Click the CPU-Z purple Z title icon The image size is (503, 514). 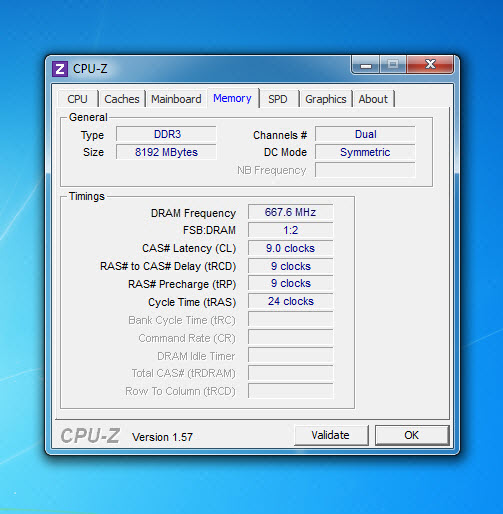(x=60, y=69)
